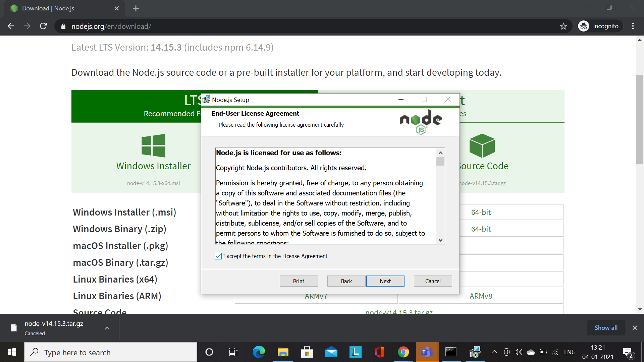Show hidden system tray icons
Viewport: 644px width, 362px height.
click(494, 352)
